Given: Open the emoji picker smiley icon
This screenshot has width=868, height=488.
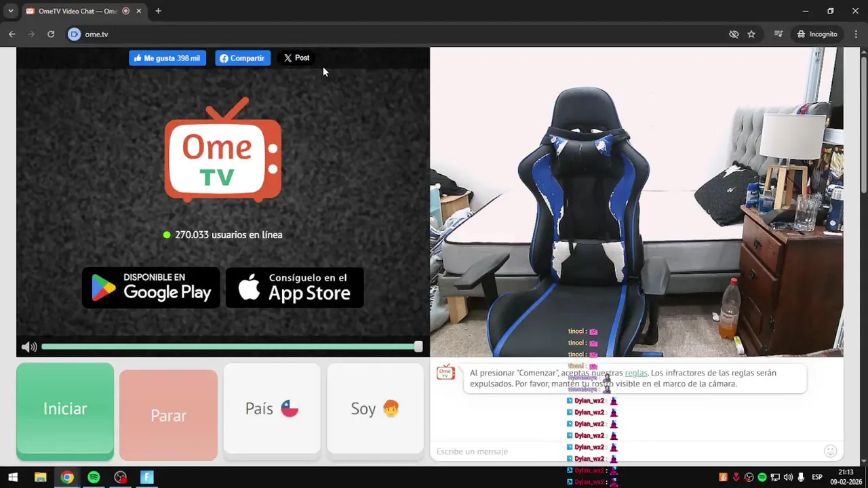Looking at the screenshot, I should (830, 451).
